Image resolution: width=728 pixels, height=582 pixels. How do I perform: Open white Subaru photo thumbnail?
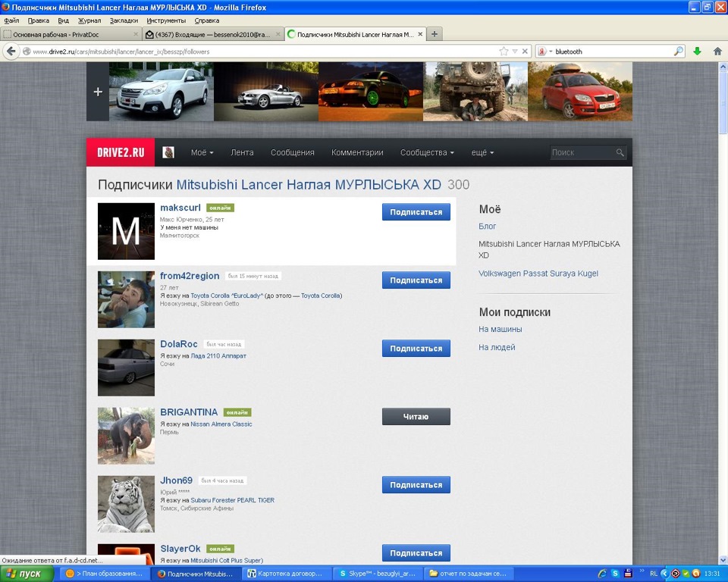[x=162, y=92]
